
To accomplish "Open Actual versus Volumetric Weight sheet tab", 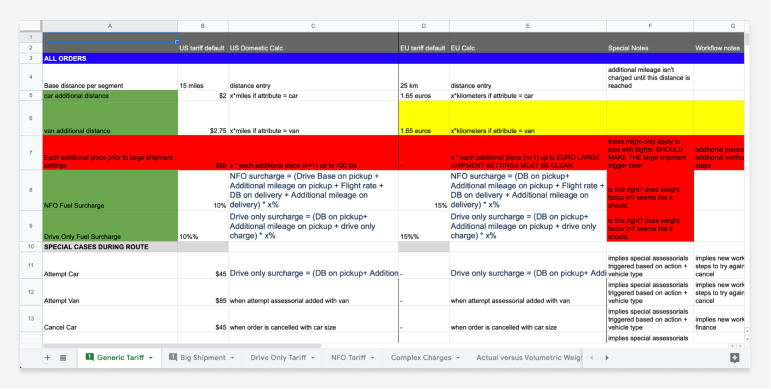I will (529, 358).
